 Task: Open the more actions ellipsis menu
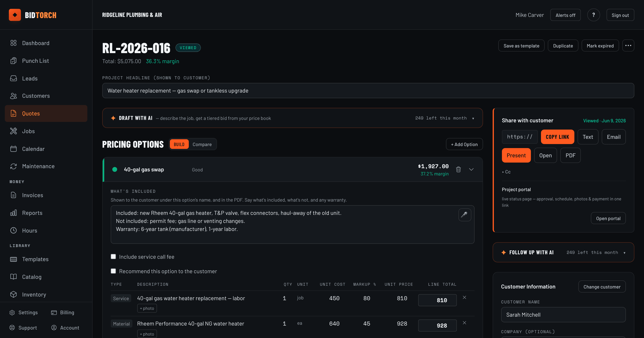[628, 45]
